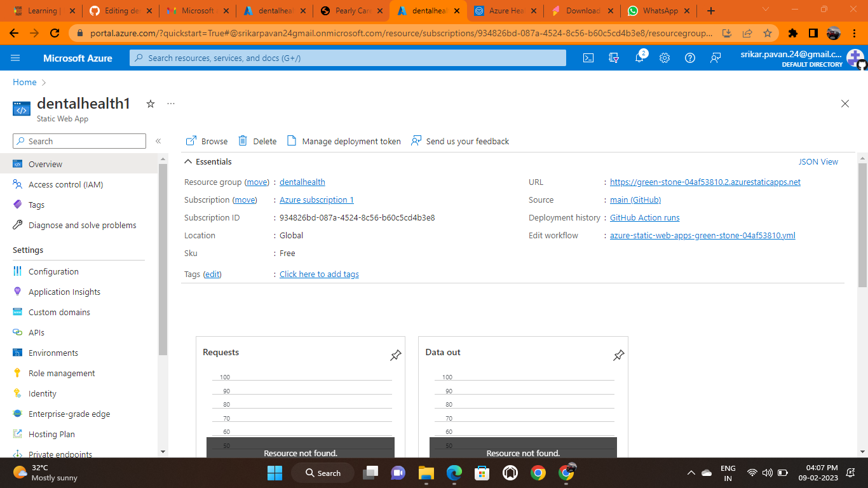Open the Azure subscription 1 link
Viewport: 868px width, 488px height.
(x=316, y=200)
